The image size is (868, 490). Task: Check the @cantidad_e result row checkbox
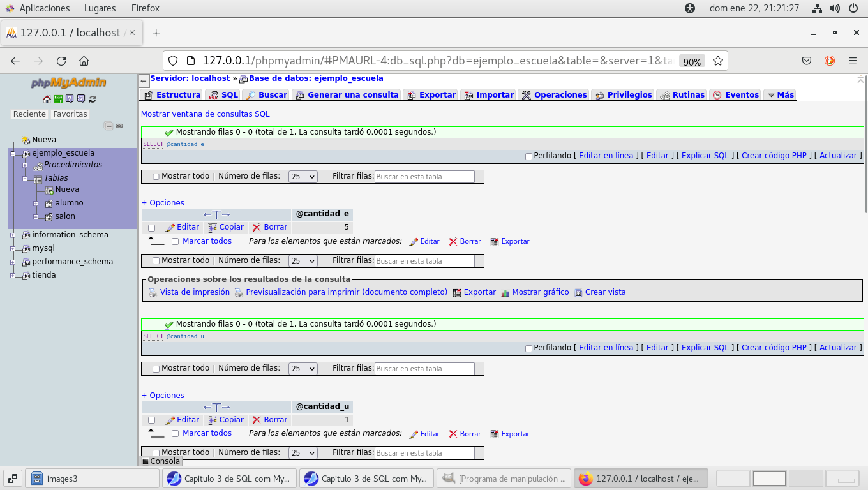pyautogui.click(x=151, y=228)
